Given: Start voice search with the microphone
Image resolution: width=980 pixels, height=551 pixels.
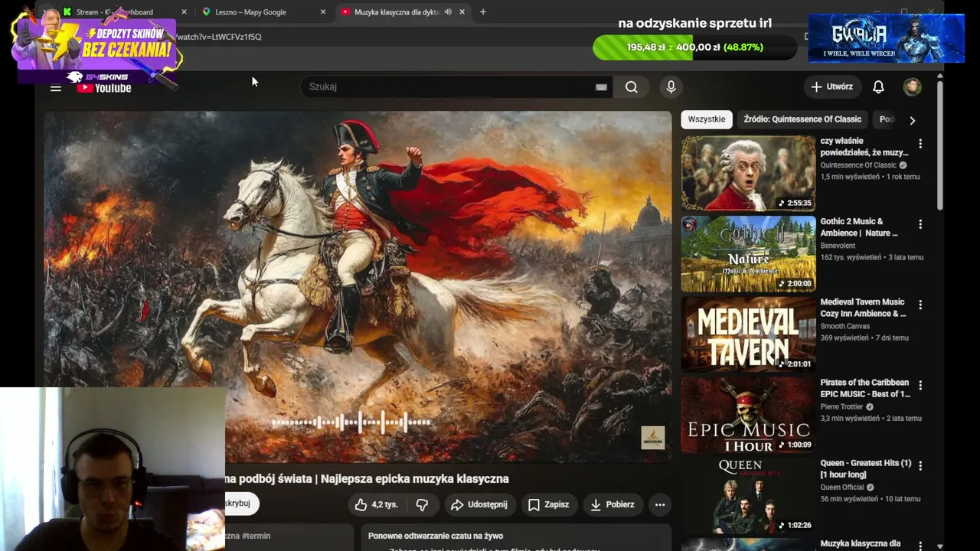Looking at the screenshot, I should pos(671,87).
